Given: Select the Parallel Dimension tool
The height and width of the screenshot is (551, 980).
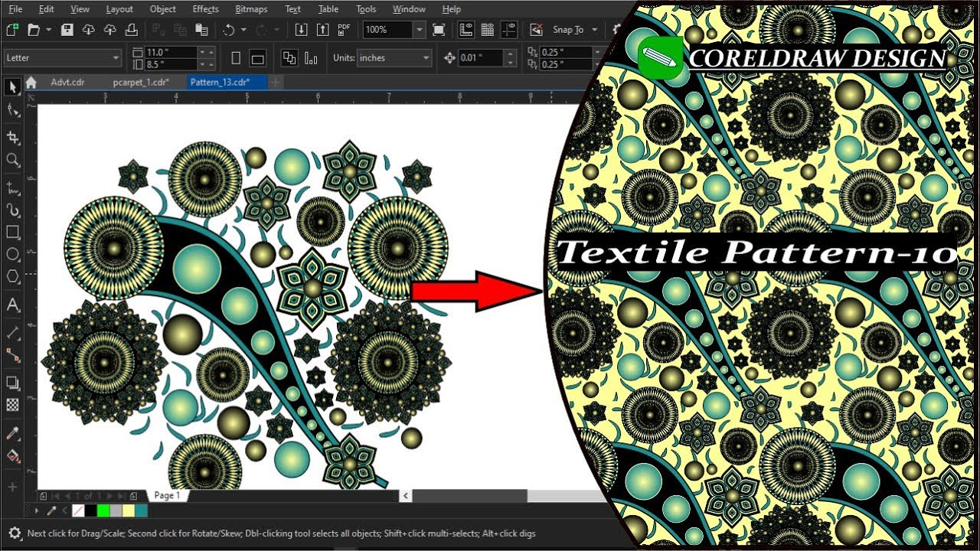Looking at the screenshot, I should pos(12,333).
